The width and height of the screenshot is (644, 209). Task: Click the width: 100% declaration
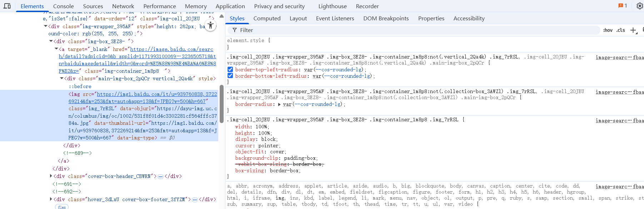click(252, 127)
